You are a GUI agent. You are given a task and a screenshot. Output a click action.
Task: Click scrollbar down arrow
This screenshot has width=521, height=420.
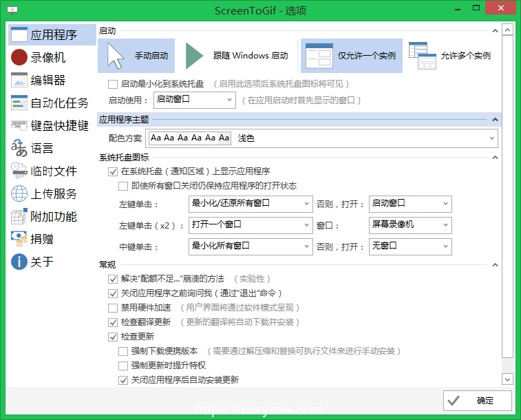point(507,379)
